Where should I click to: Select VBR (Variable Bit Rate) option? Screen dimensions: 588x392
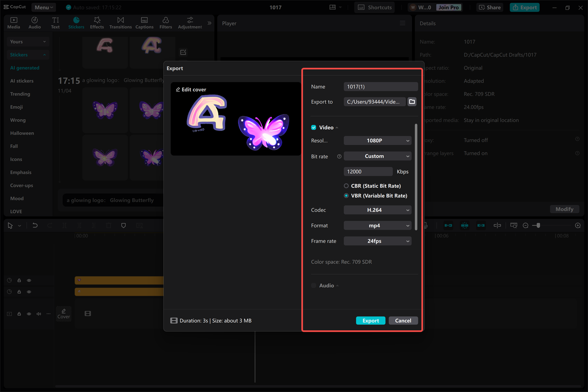click(376, 195)
